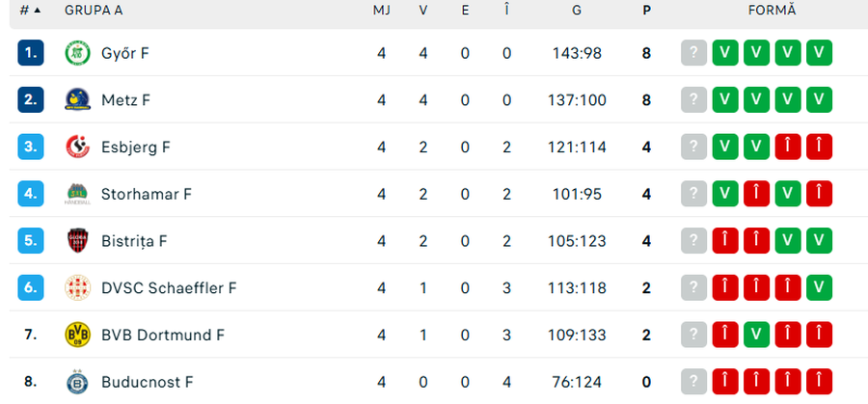Click the Bistrița F team crest

(x=77, y=241)
